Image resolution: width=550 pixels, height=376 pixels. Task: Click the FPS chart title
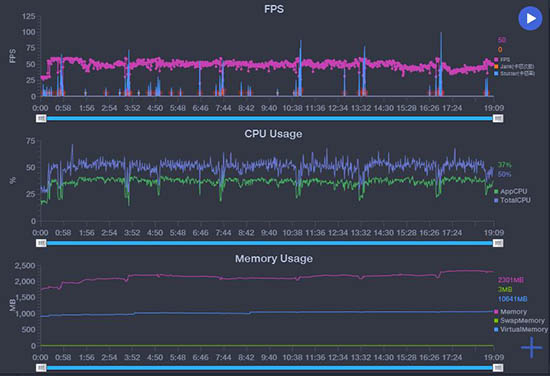(274, 9)
